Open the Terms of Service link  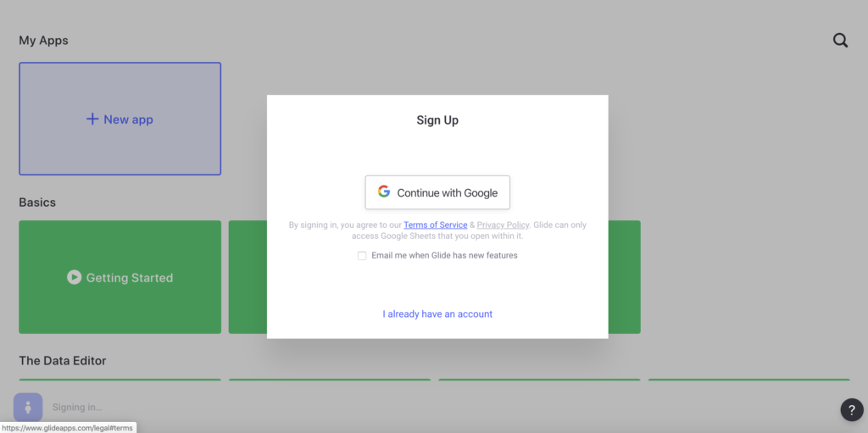pos(436,225)
